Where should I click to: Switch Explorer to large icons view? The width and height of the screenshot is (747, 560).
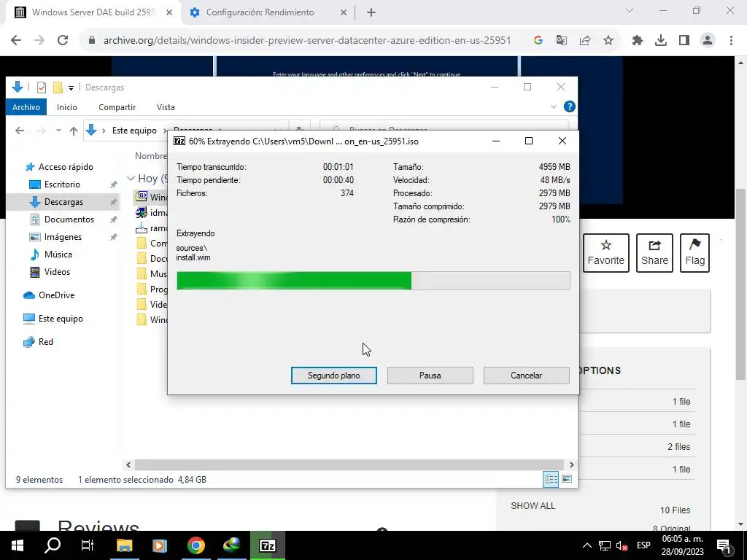tap(567, 479)
